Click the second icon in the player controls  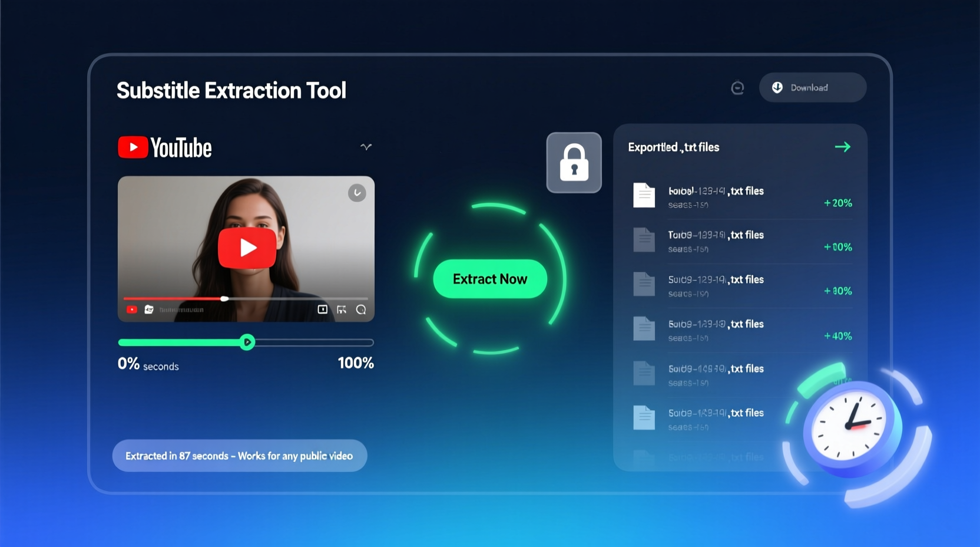click(x=149, y=309)
